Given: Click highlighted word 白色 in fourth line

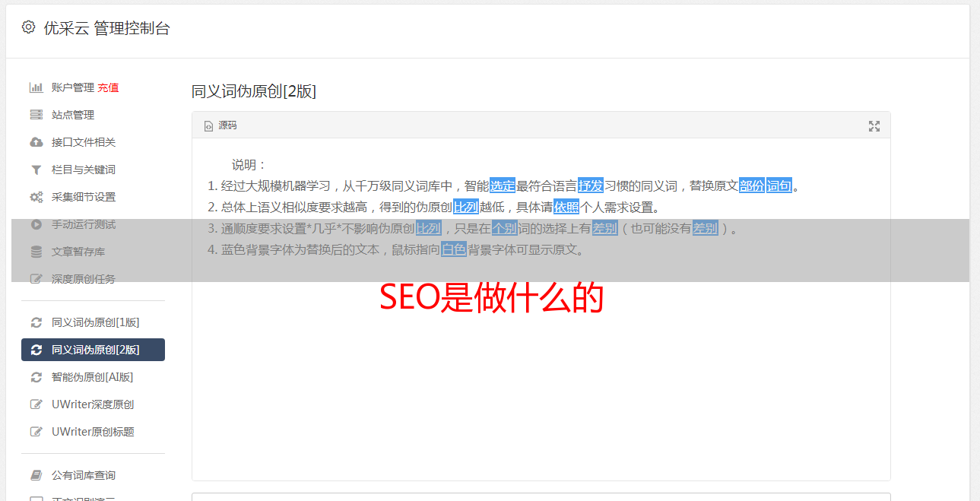Looking at the screenshot, I should tap(454, 249).
